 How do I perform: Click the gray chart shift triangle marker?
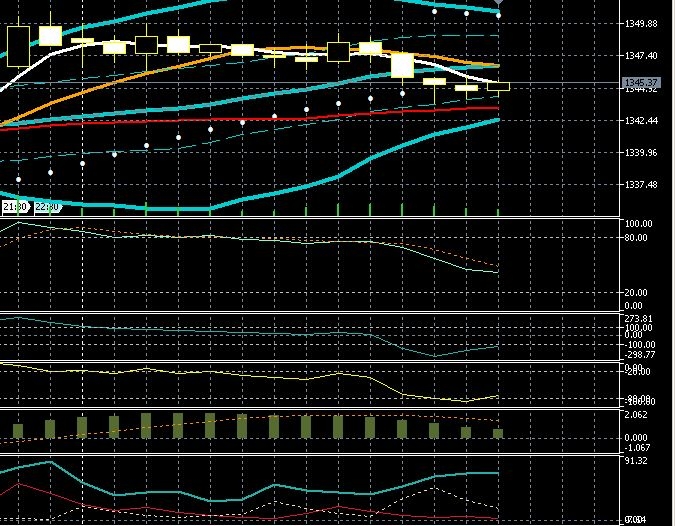(498, 2)
